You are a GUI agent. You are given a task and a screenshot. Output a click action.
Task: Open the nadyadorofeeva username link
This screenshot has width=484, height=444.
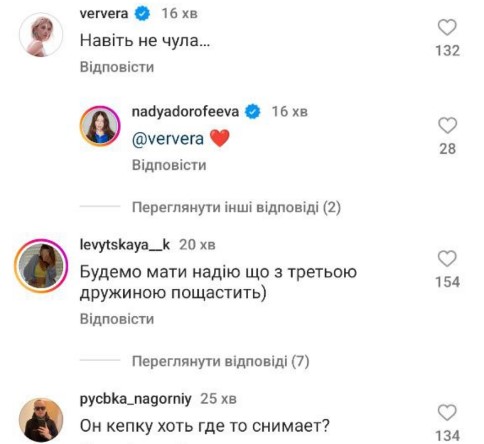[185, 112]
